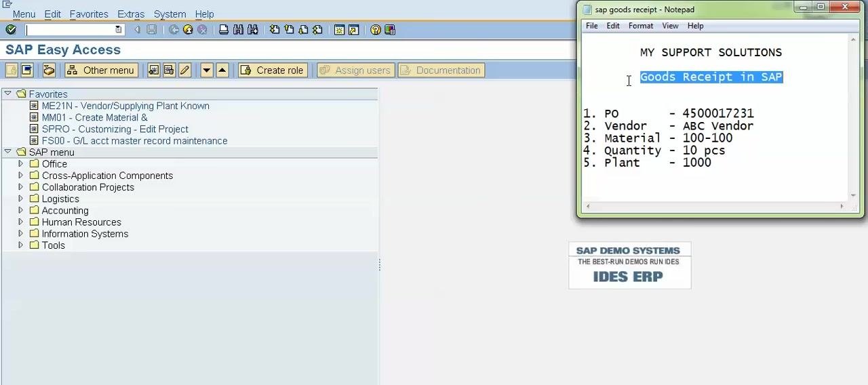Open the Favorites menu in menu bar
The height and width of the screenshot is (385, 868).
pos(89,14)
